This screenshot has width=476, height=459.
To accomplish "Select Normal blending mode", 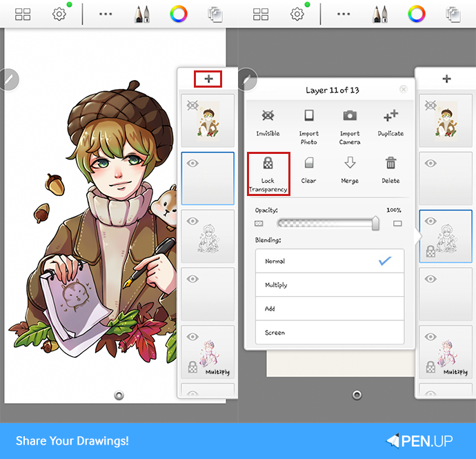I will 330,261.
